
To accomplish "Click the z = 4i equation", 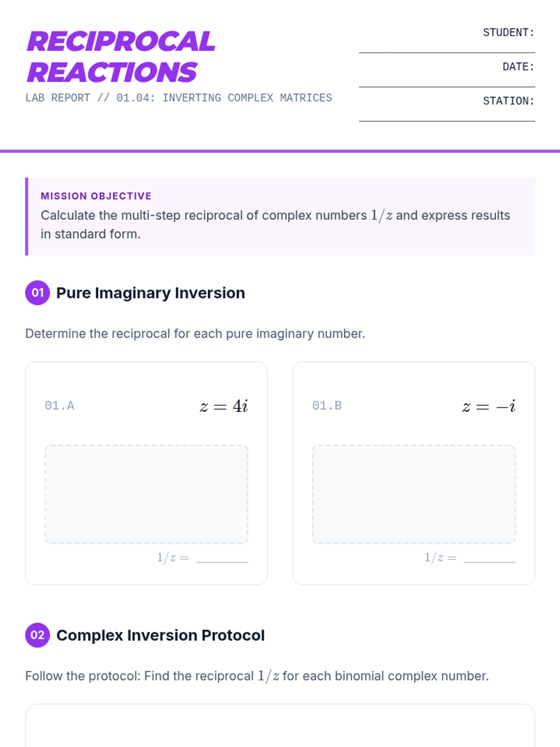I will tap(224, 406).
